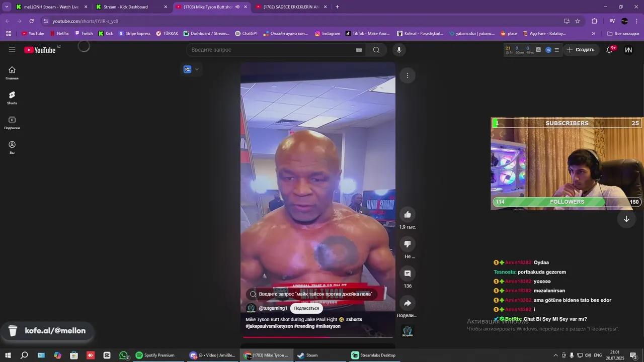This screenshot has width=644, height=362.
Task: Open the account avatar menu
Action: pos(628,50)
